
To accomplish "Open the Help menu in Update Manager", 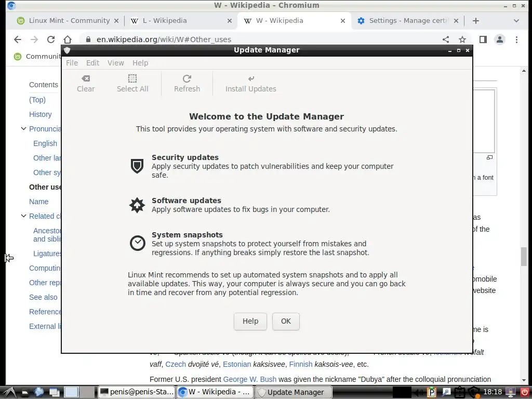I will coord(140,63).
